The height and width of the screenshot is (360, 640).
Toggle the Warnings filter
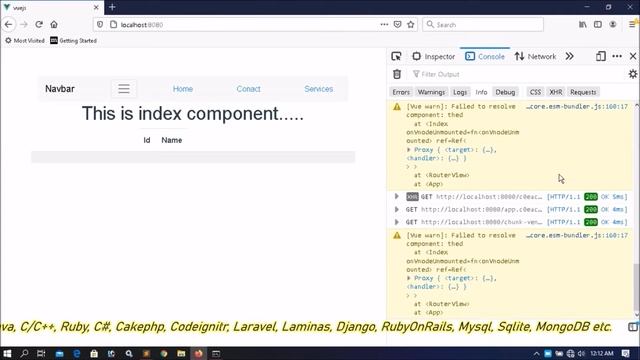tap(431, 92)
